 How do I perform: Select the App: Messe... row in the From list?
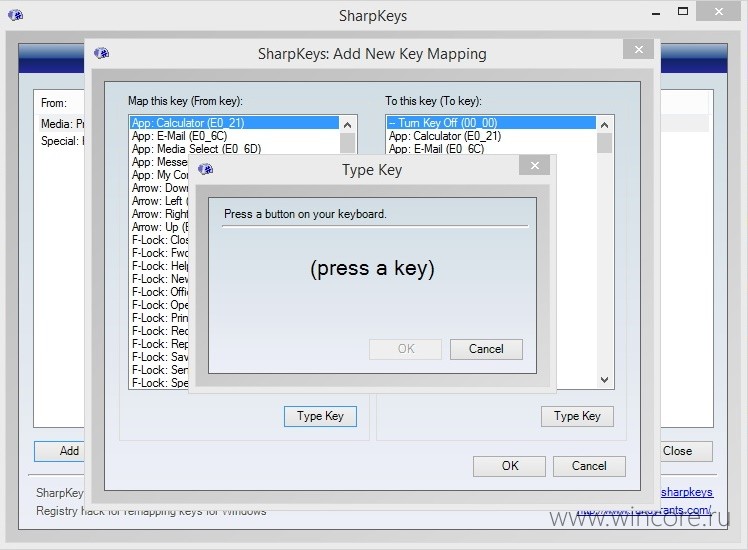click(x=159, y=162)
